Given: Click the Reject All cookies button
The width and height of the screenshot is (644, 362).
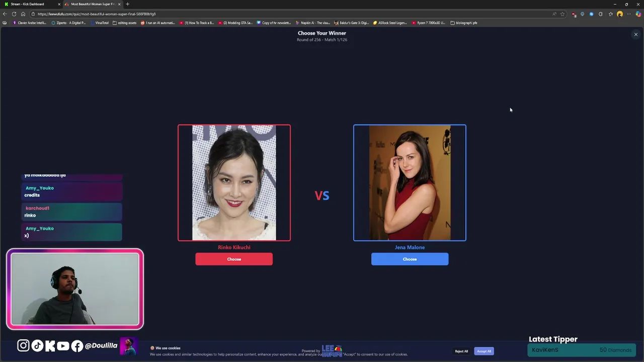Looking at the screenshot, I should pyautogui.click(x=461, y=351).
